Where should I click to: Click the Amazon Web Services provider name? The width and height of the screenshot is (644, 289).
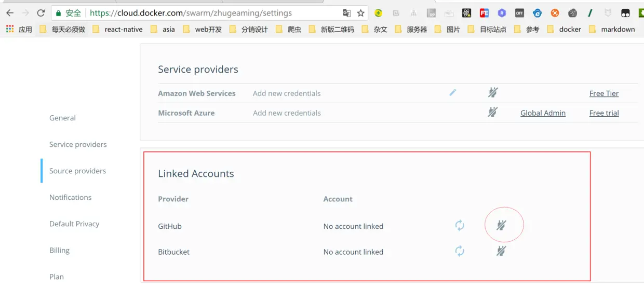(197, 93)
